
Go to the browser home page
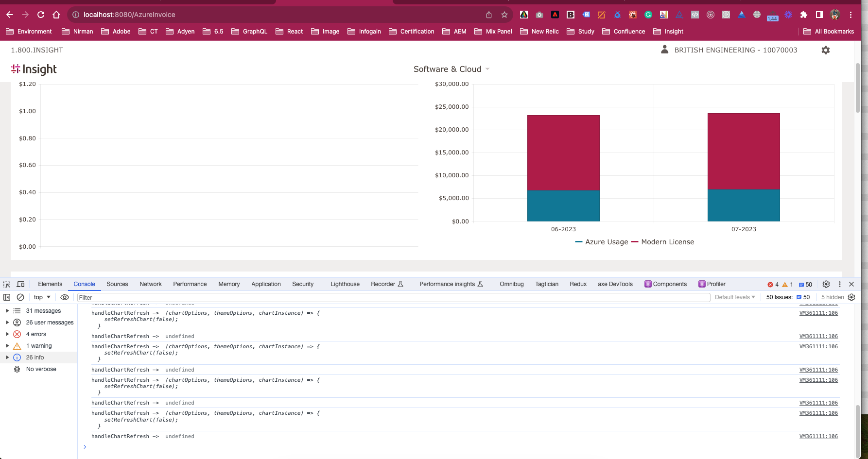(56, 15)
